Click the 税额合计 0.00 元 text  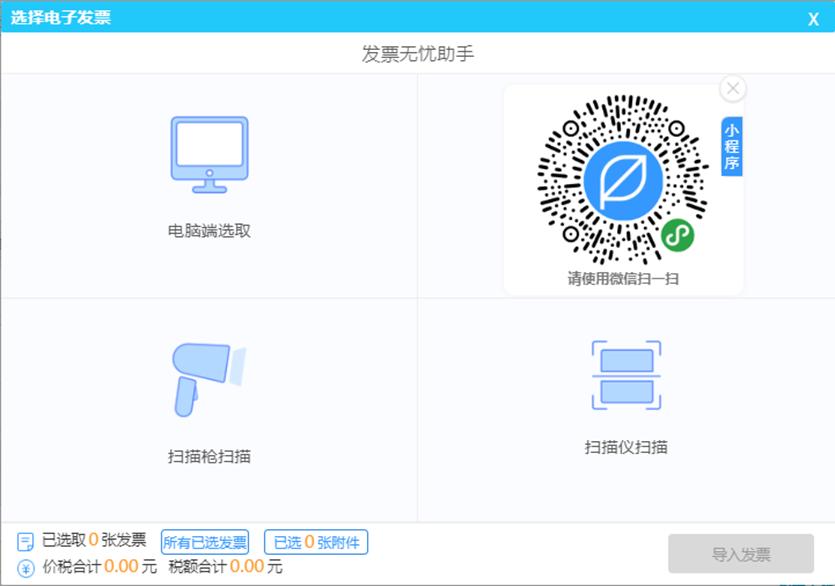[225, 566]
